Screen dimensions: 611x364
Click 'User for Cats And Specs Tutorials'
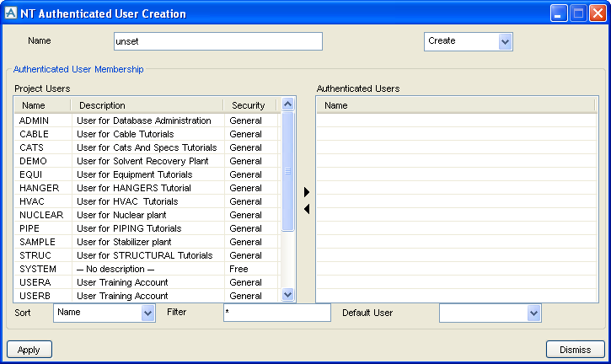click(147, 147)
